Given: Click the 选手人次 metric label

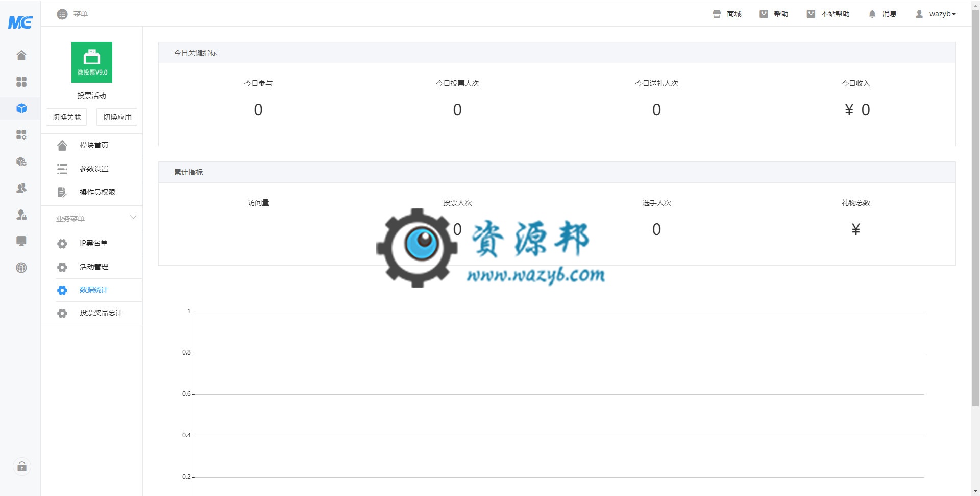Looking at the screenshot, I should (656, 203).
